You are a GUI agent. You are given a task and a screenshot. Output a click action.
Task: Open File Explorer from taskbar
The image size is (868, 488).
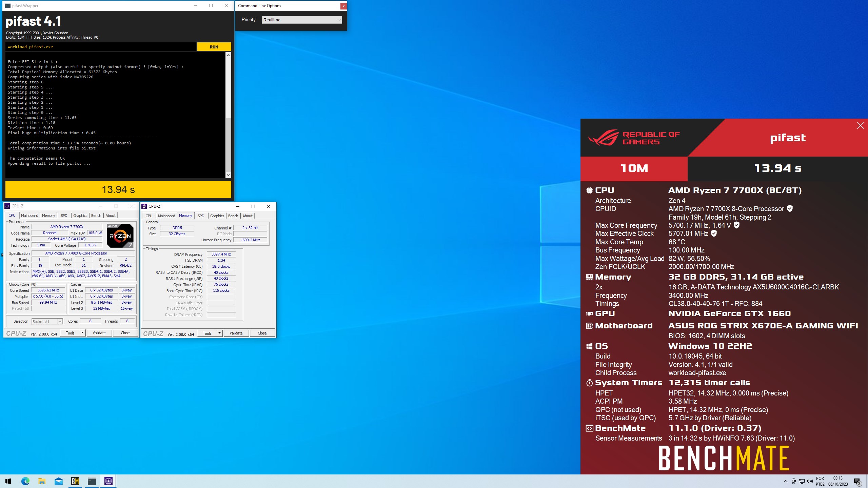(x=42, y=481)
